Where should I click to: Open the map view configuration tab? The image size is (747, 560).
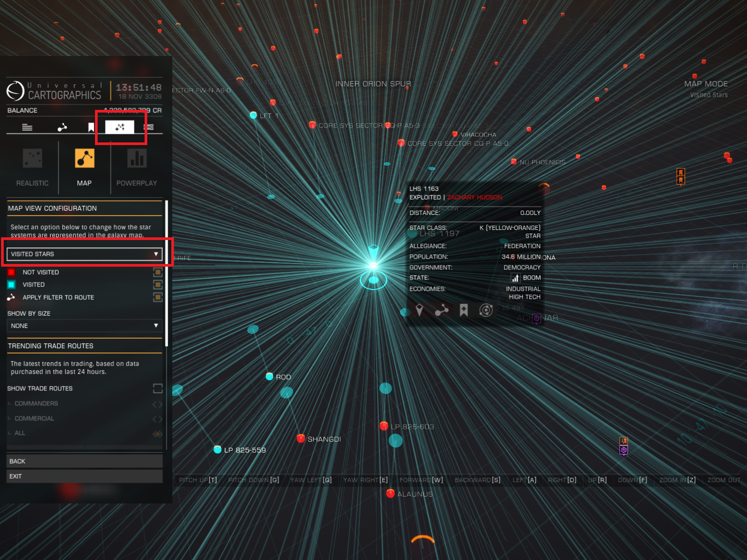(120, 127)
